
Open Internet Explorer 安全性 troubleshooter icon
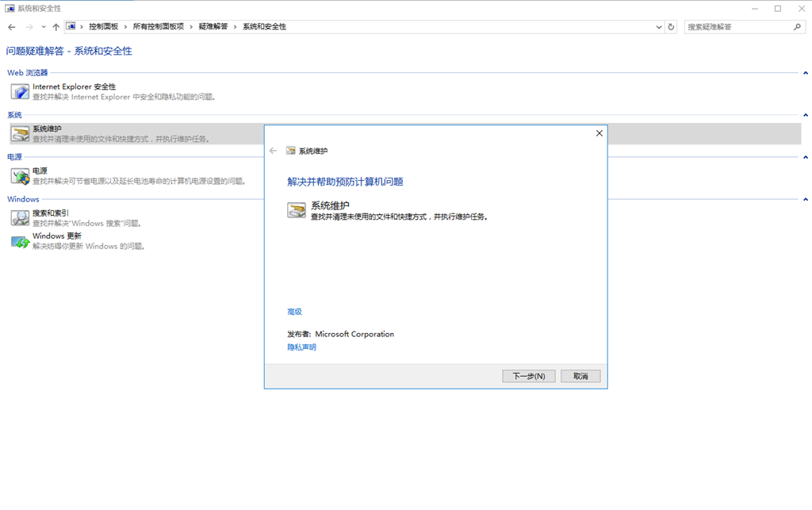coord(20,92)
